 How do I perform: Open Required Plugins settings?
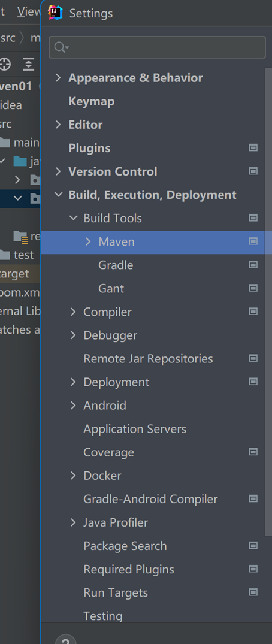pyautogui.click(x=129, y=569)
